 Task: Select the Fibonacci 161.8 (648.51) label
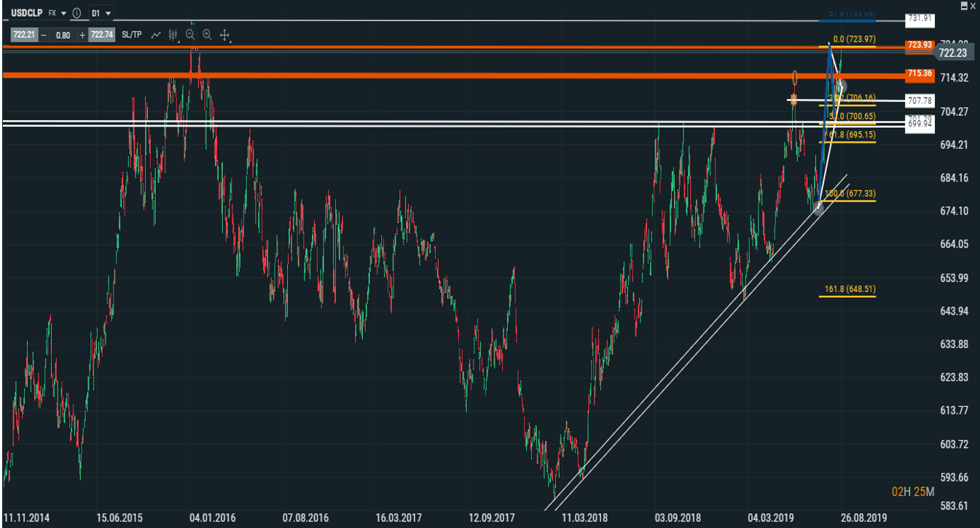coord(850,289)
